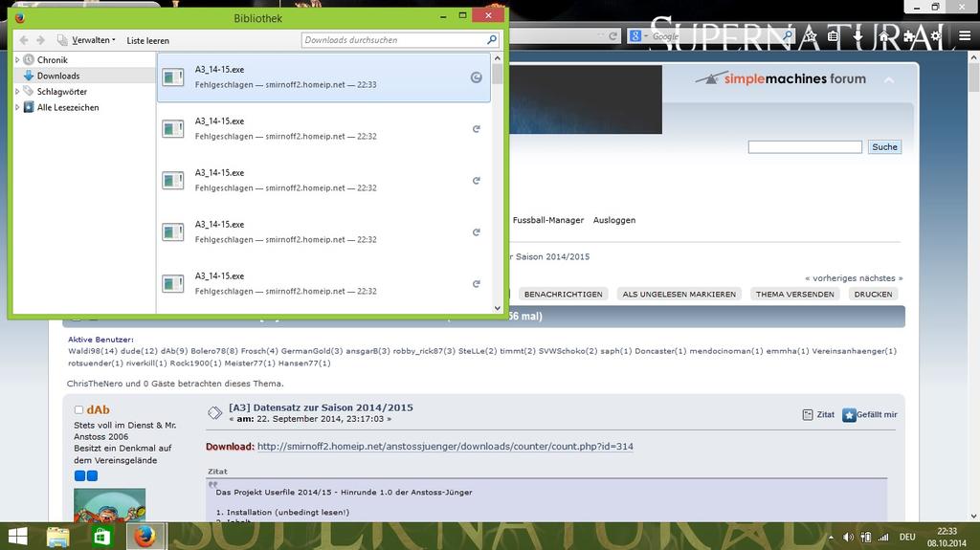Expand the Schlagwörter tree node

(x=17, y=91)
